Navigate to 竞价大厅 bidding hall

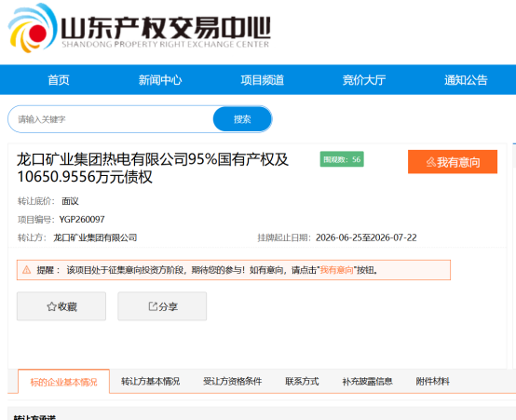(364, 80)
